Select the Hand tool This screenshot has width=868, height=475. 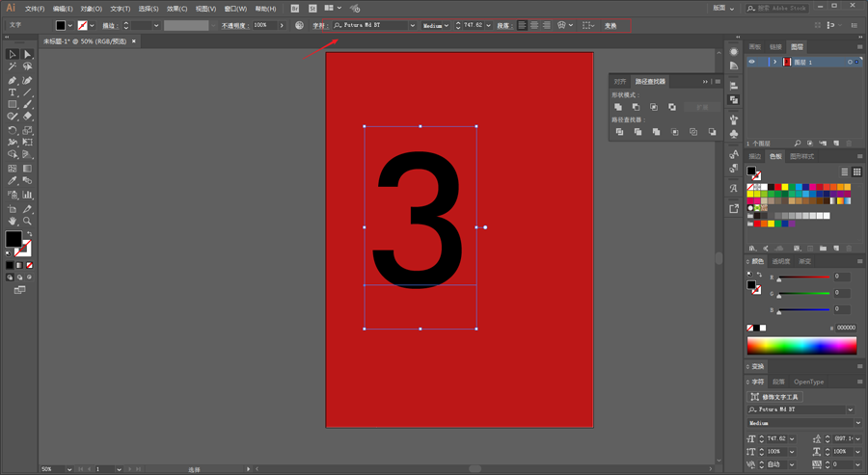[13, 222]
